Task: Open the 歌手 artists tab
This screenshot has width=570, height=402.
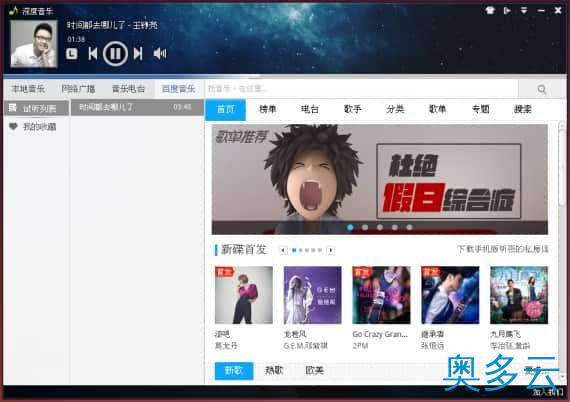Action: click(353, 109)
